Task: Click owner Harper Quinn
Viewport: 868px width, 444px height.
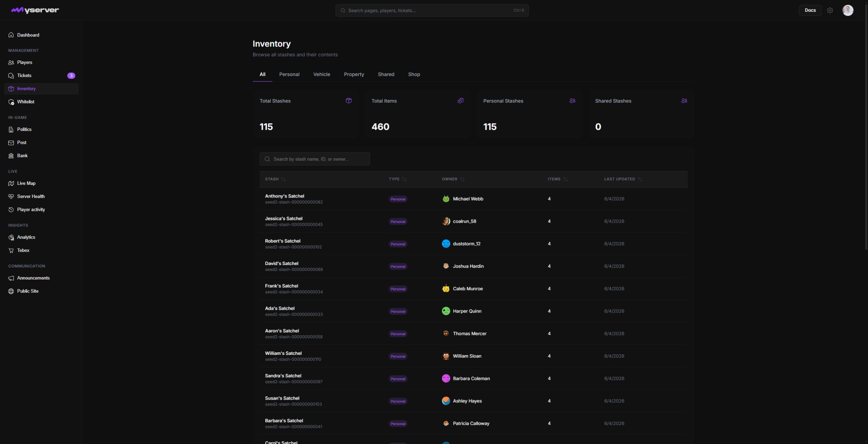Action: (x=467, y=311)
